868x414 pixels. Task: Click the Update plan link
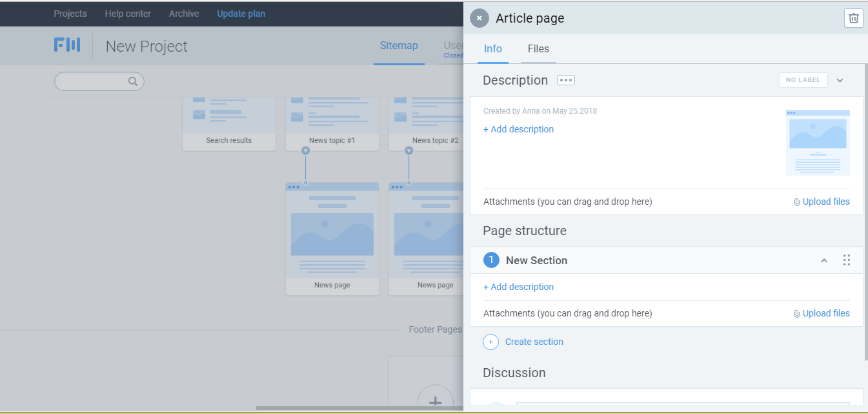[x=241, y=14]
